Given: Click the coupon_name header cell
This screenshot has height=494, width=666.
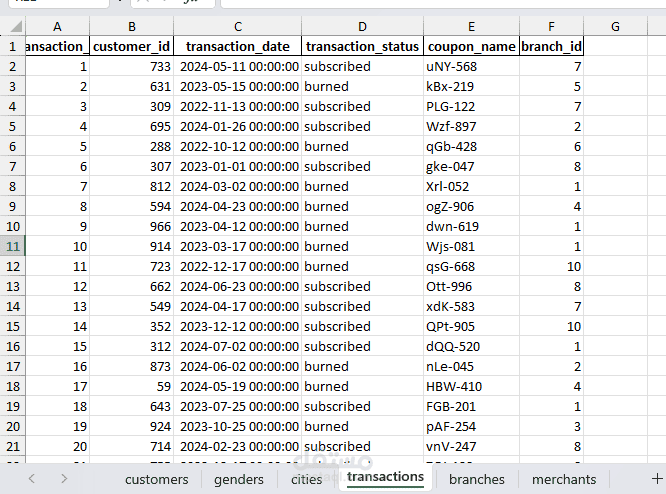Looking at the screenshot, I should 471,46.
